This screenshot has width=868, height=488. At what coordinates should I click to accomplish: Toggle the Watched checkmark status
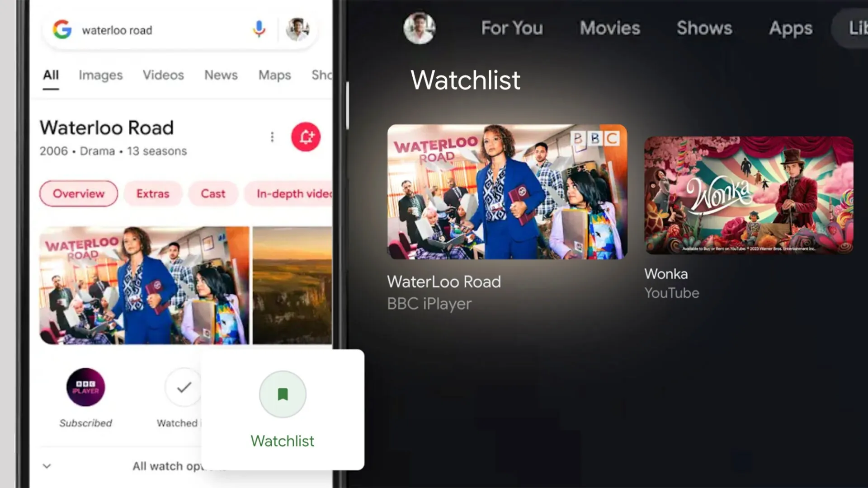(183, 388)
